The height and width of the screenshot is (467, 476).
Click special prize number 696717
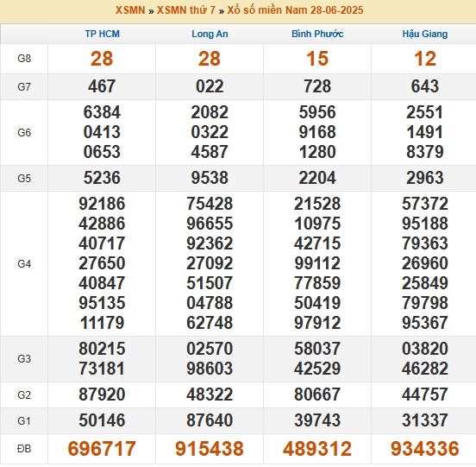102,449
